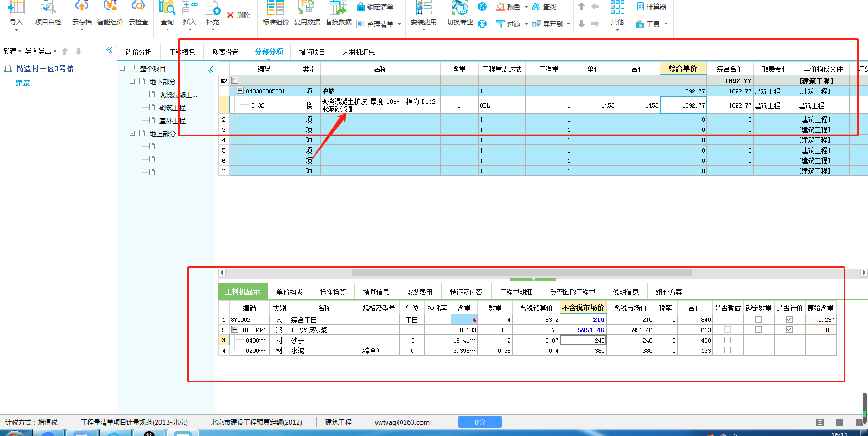868x436 pixels.
Task: Switch to 造价分析 tab
Action: coord(138,52)
